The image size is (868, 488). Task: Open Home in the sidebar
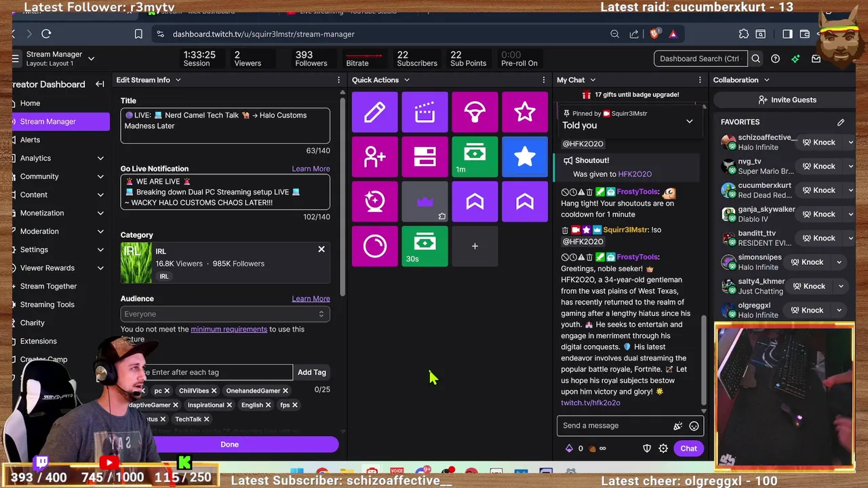pos(30,103)
